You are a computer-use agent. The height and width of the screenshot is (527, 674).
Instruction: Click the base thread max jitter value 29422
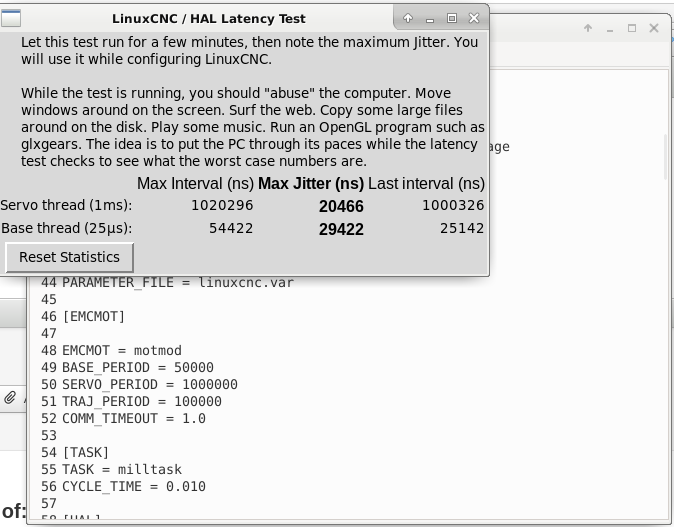pyautogui.click(x=341, y=229)
